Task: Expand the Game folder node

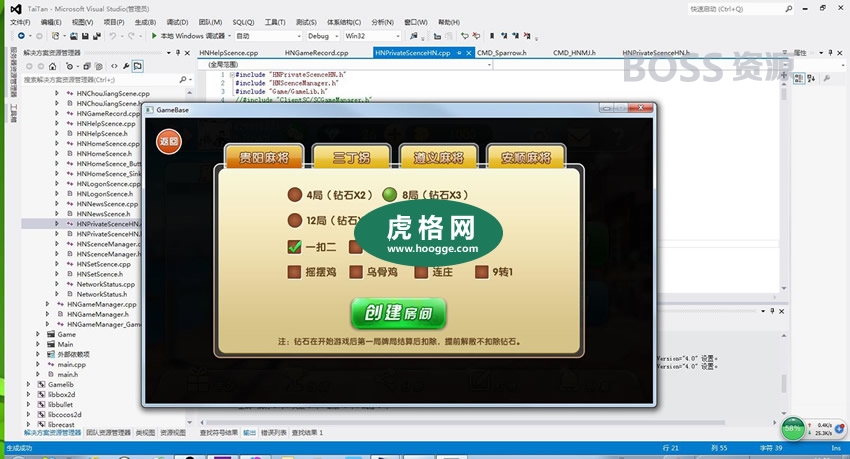Action: point(37,334)
